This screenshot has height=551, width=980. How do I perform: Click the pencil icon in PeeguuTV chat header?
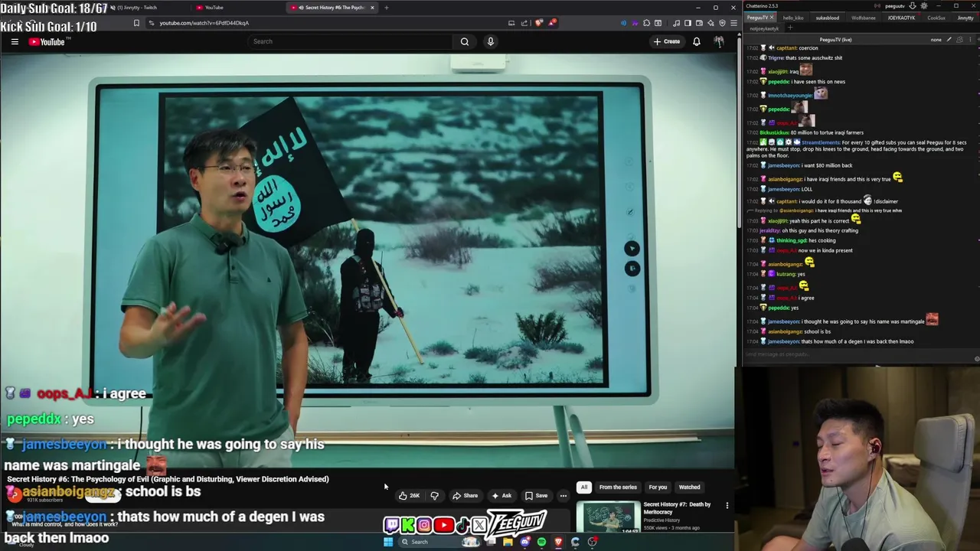click(x=949, y=39)
